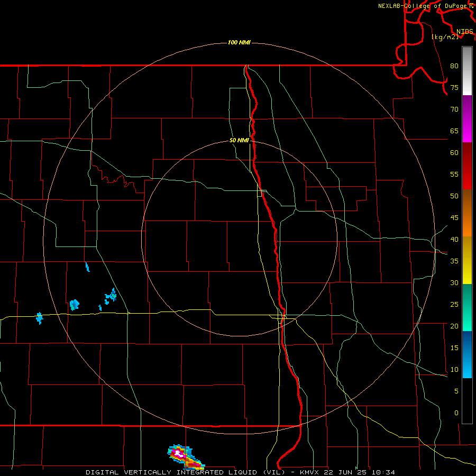
Task: Click the 55 value on the scale
Action: pyautogui.click(x=454, y=175)
